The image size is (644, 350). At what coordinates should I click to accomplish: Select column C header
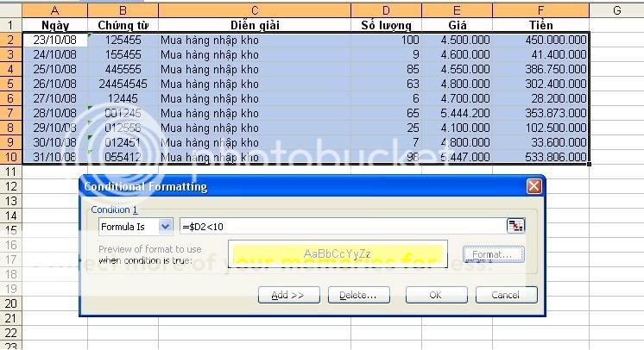(x=254, y=10)
